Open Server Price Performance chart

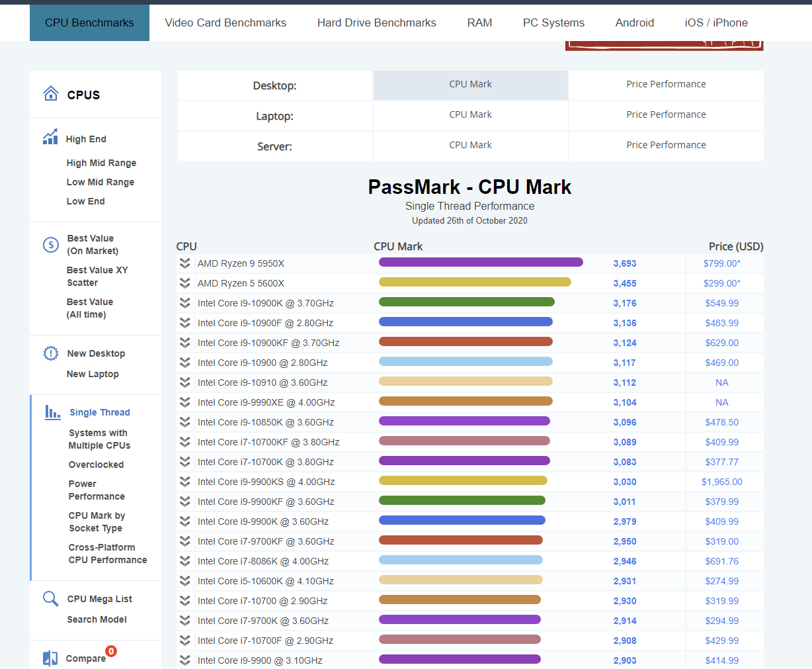666,145
